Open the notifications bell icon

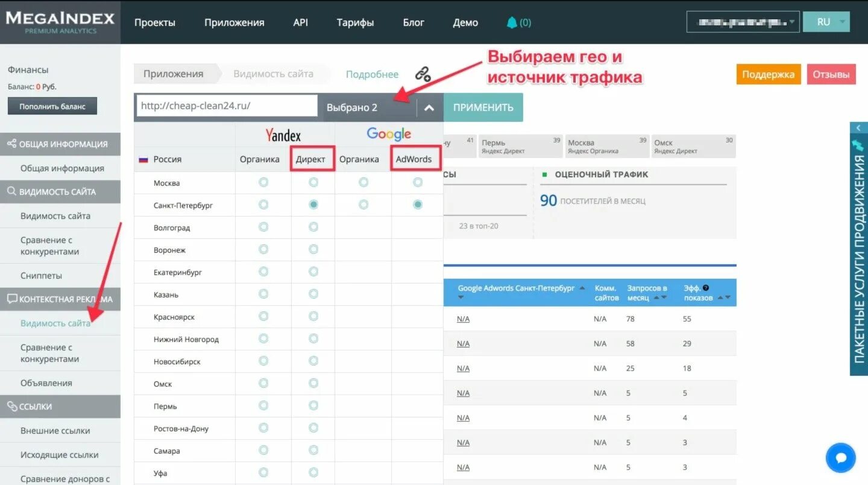click(x=512, y=22)
